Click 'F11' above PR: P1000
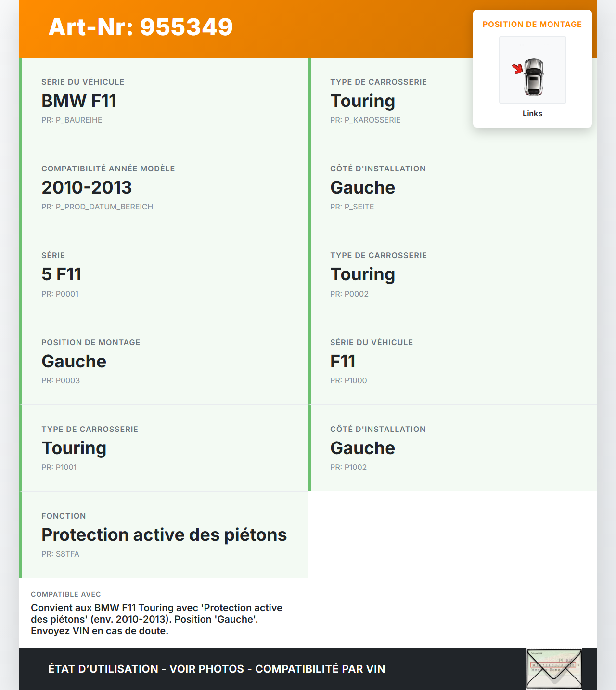 [343, 362]
